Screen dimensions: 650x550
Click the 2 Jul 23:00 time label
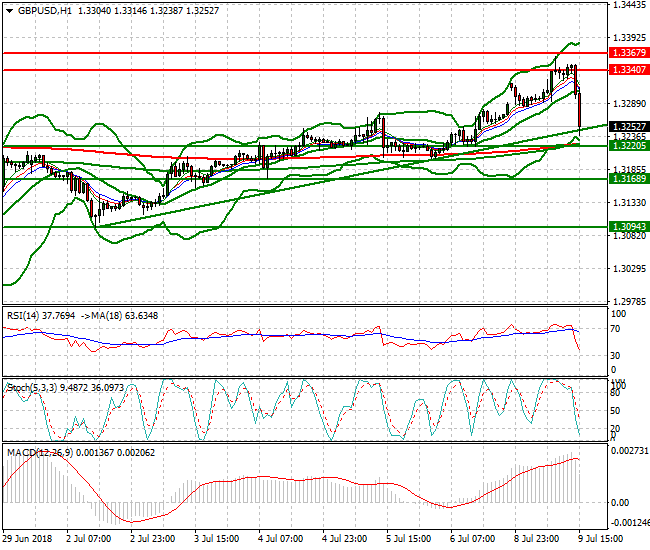click(153, 539)
